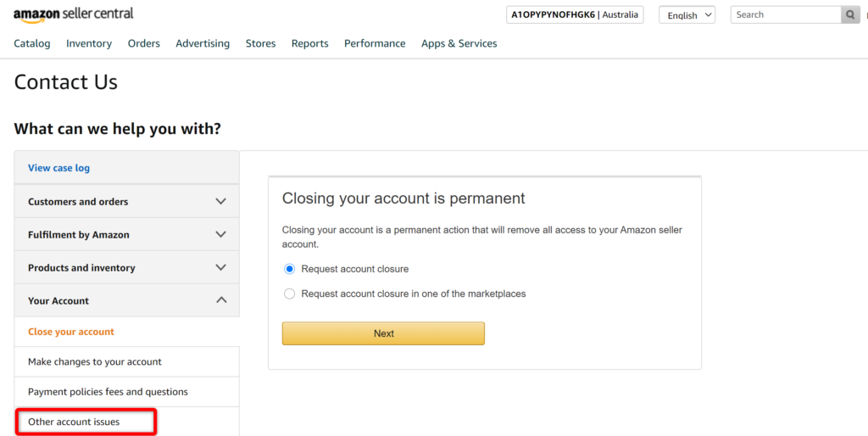The width and height of the screenshot is (868, 436).
Task: Expand the Customers and orders chevron
Action: [x=221, y=201]
